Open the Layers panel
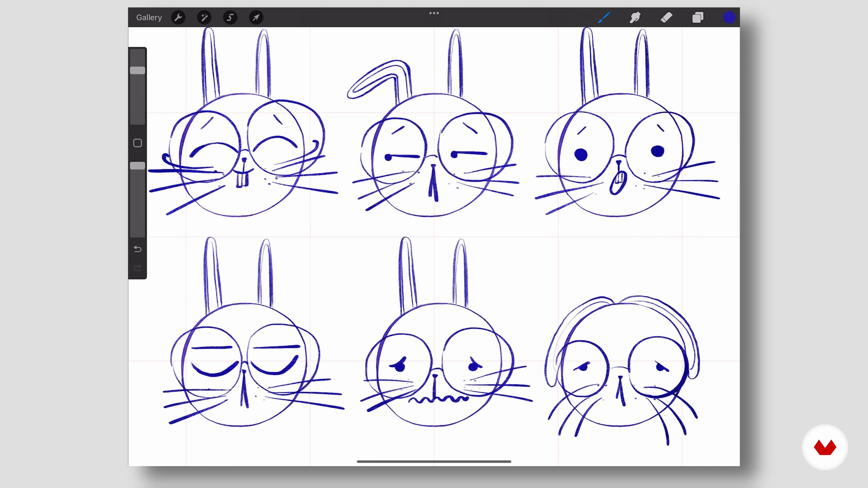 point(698,18)
